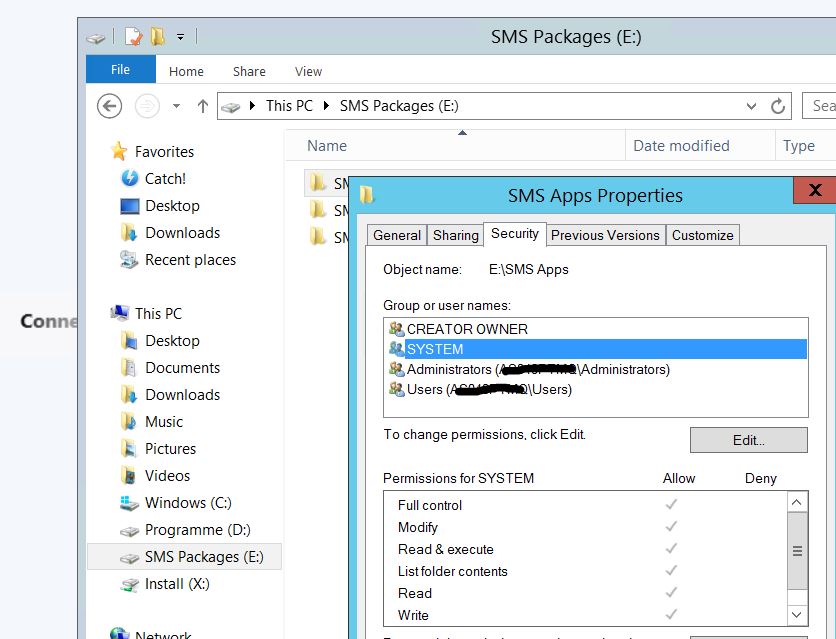Click the permissions list scroll up arrow
The height and width of the screenshot is (639, 836).
[797, 502]
